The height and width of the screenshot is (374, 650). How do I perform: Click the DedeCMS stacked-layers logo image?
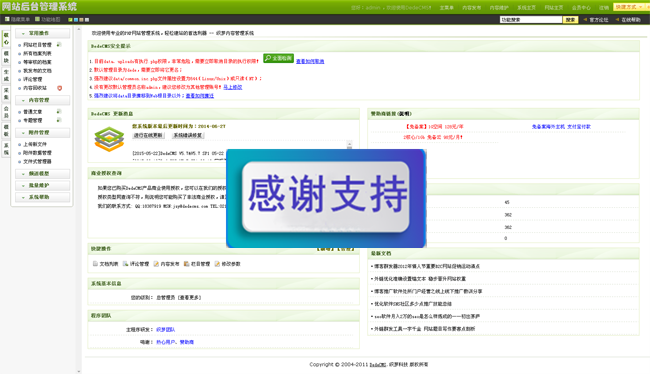point(109,139)
